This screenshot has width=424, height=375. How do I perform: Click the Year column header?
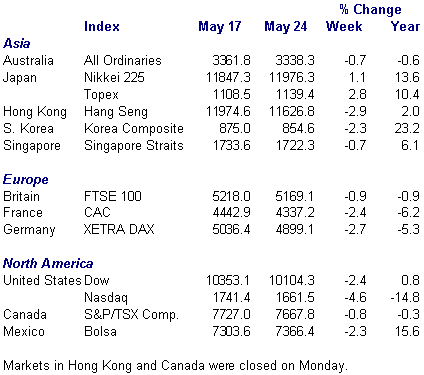pyautogui.click(x=405, y=26)
